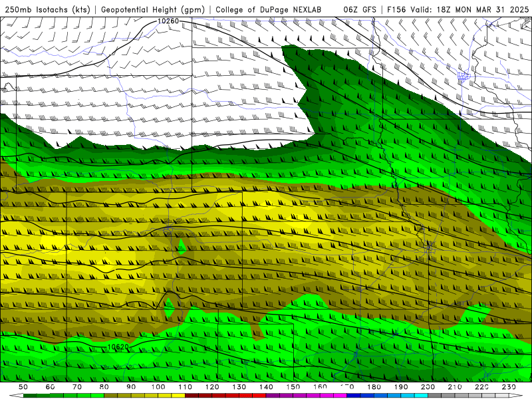Click the 90 value on the color scale
The height and width of the screenshot is (399, 532).
click(x=131, y=387)
